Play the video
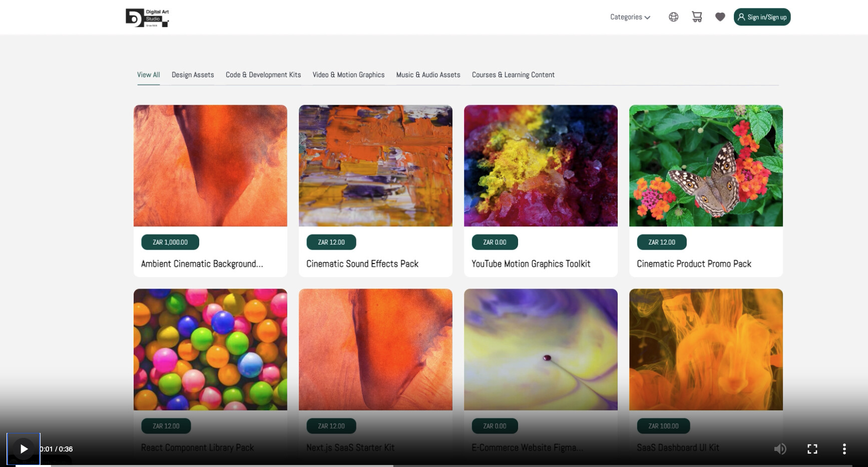868x467 pixels. [24, 449]
